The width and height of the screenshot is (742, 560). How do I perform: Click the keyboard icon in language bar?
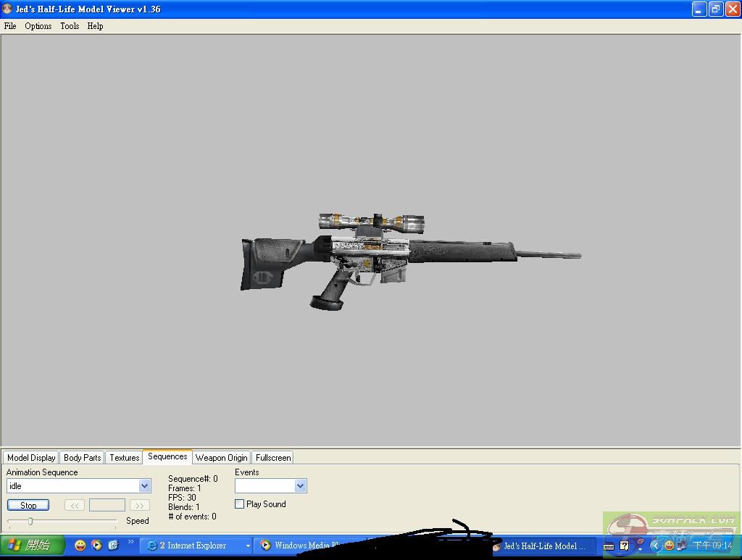(609, 546)
